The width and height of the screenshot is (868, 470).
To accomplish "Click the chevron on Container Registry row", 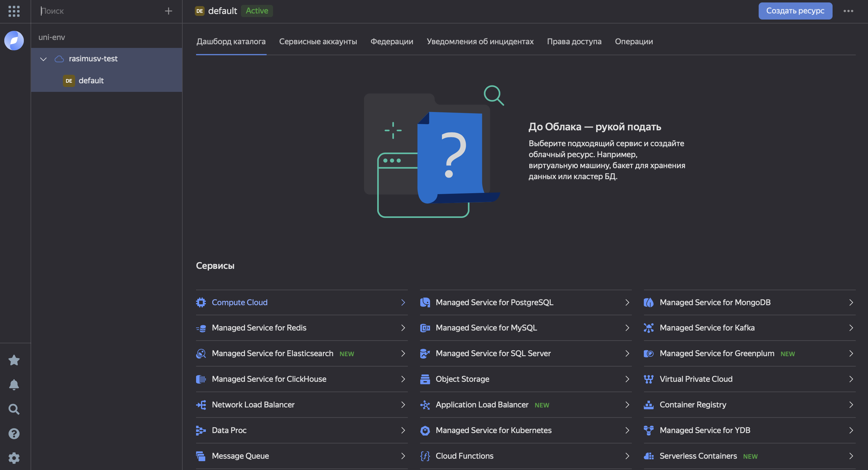I will (x=851, y=405).
